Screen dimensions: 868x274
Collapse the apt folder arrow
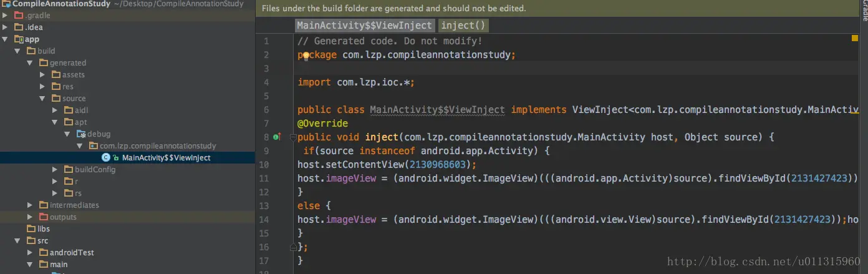54,122
